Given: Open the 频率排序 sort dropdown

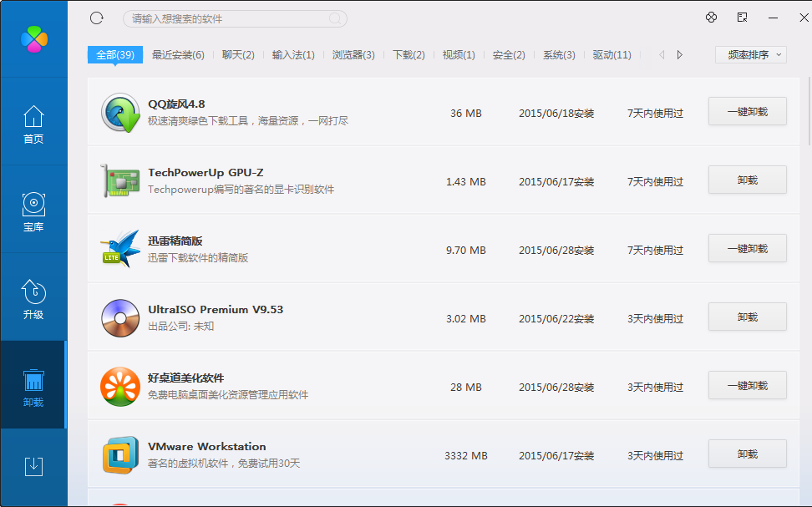Looking at the screenshot, I should click(751, 55).
